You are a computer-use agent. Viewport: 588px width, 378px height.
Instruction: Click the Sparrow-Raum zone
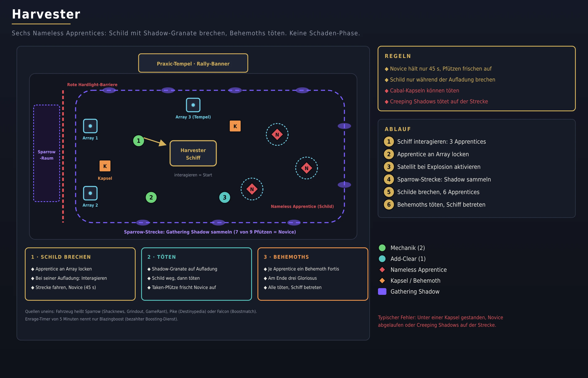[47, 154]
